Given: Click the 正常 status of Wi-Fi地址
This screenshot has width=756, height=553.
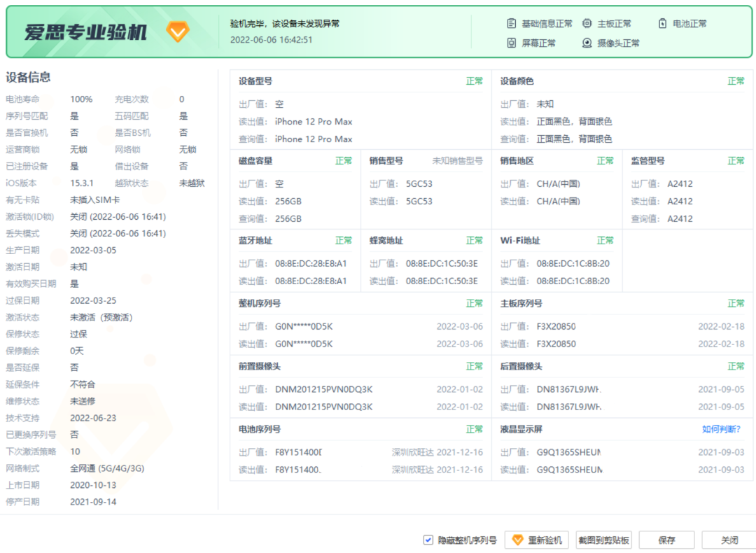Looking at the screenshot, I should pyautogui.click(x=605, y=240).
